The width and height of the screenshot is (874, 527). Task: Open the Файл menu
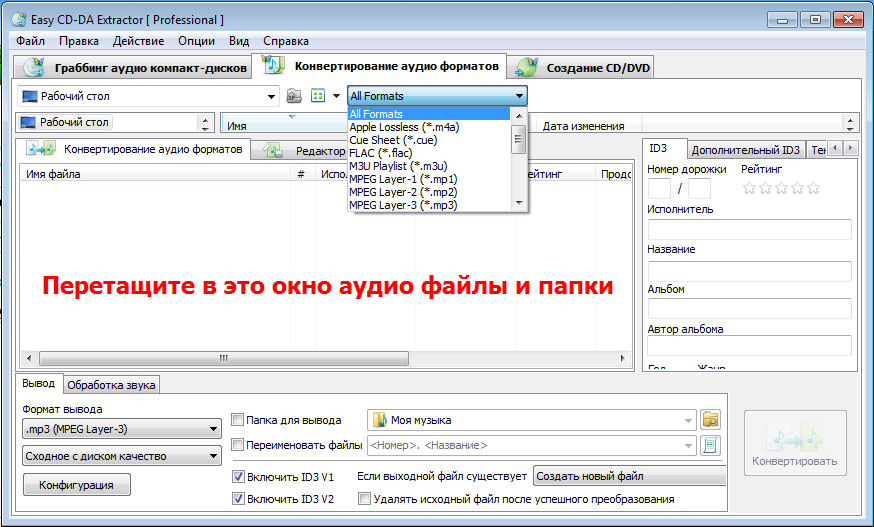coord(30,41)
